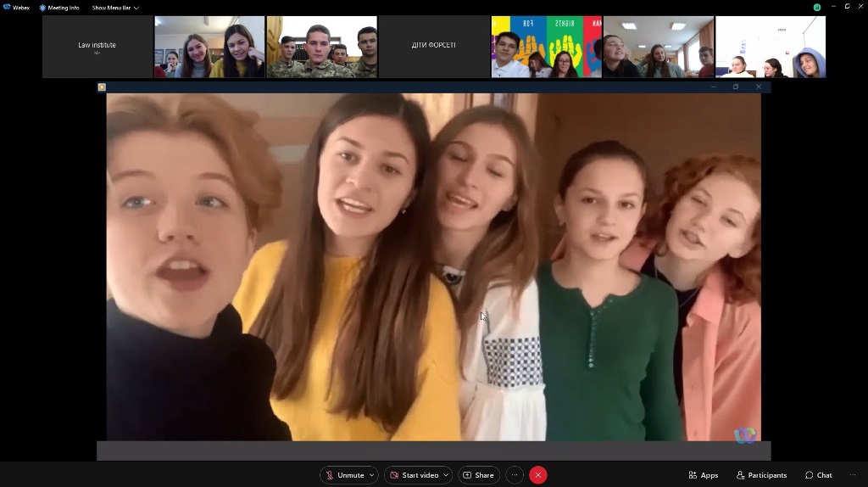Screen dimensions: 868x487
Task: Expand the Show Menu Bar dropdown
Action: pyautogui.click(x=115, y=8)
